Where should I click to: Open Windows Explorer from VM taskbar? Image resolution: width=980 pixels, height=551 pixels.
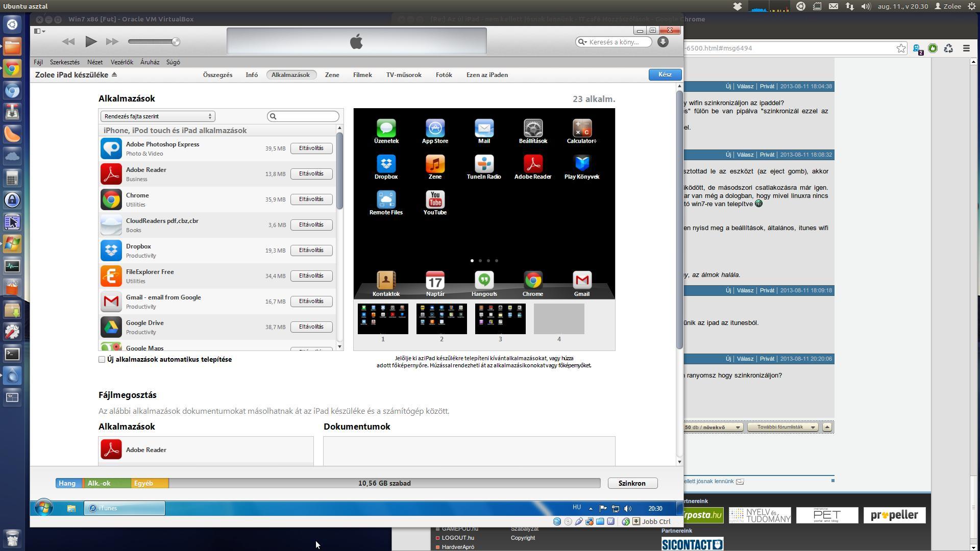point(71,508)
